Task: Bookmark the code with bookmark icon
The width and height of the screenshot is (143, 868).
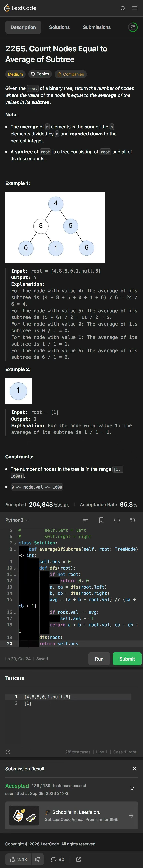Action: point(101,520)
